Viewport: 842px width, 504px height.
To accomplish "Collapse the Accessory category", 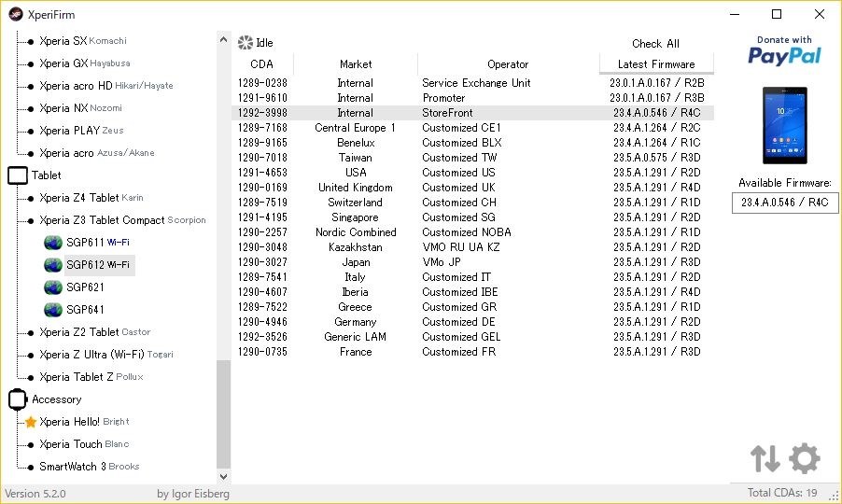I will click(56, 399).
